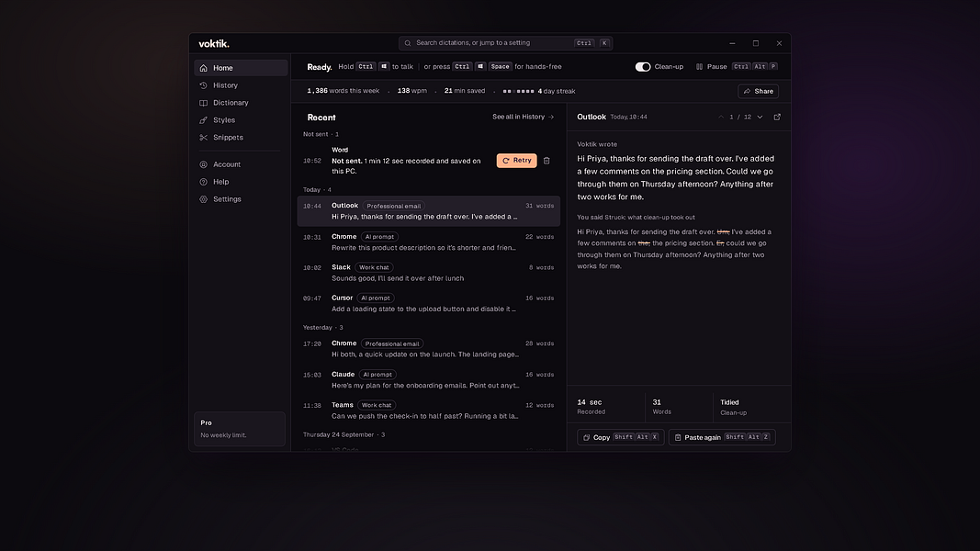Click the pause bars icon beside Pause
Screen dimensions: 980x551
click(x=699, y=67)
